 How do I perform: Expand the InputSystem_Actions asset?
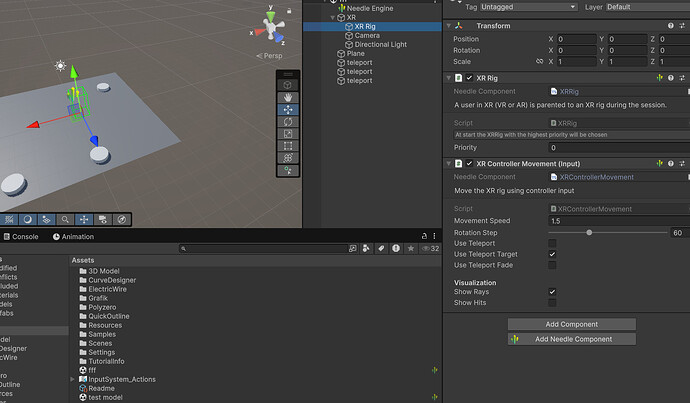click(x=73, y=379)
